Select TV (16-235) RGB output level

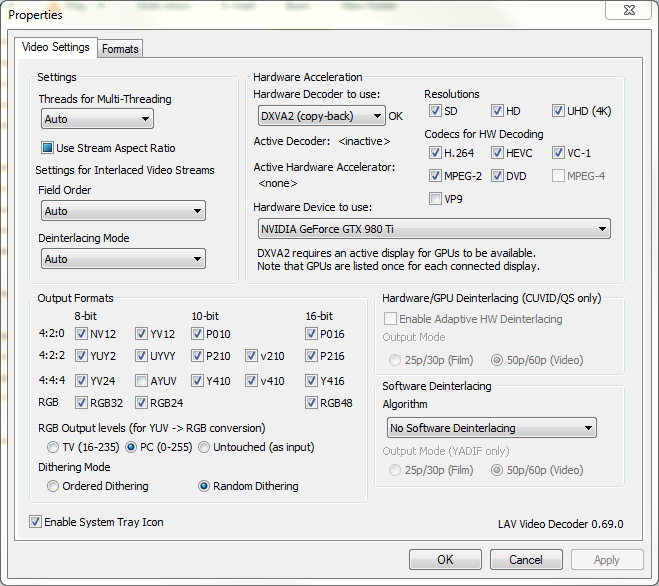(x=53, y=447)
